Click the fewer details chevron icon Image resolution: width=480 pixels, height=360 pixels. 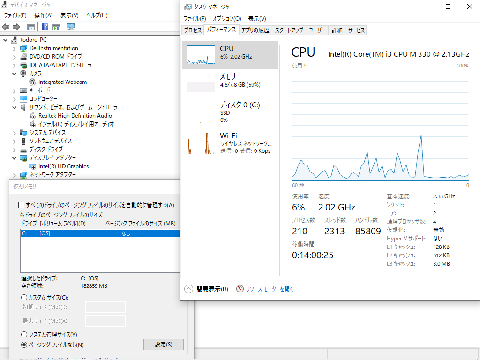pos(188,289)
